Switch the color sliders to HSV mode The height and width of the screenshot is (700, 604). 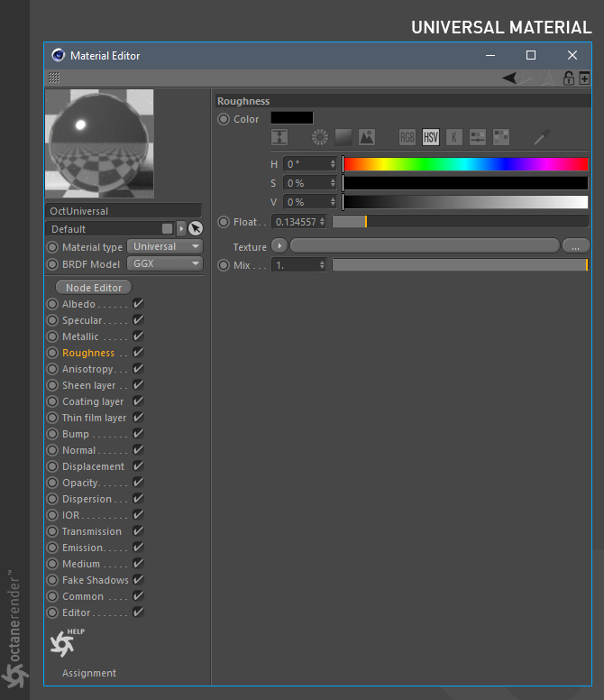(x=431, y=137)
